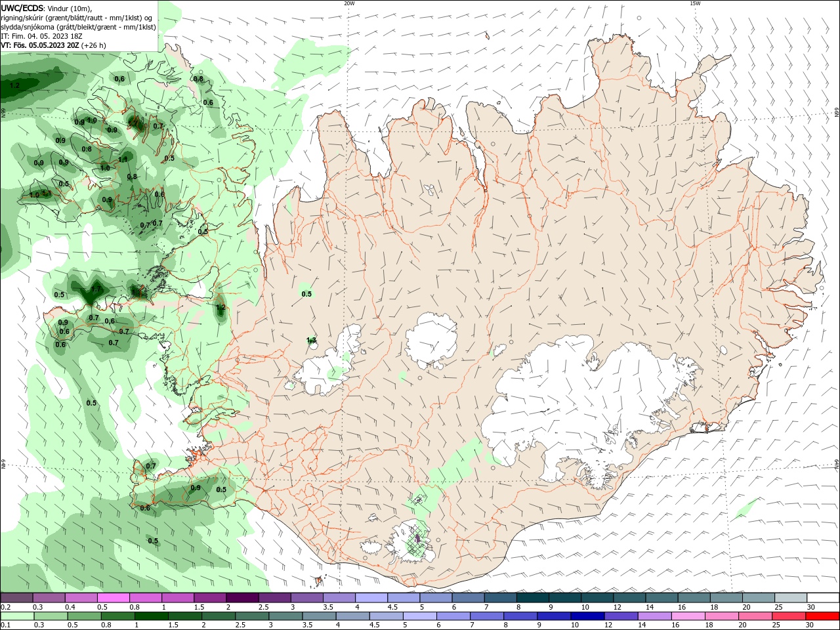Click the large white Vatnajökull glacier area

(577, 400)
